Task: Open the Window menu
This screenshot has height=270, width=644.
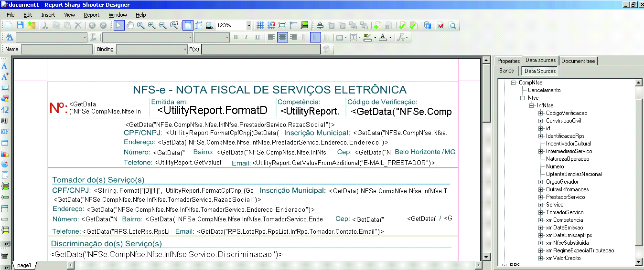Action: [x=118, y=15]
